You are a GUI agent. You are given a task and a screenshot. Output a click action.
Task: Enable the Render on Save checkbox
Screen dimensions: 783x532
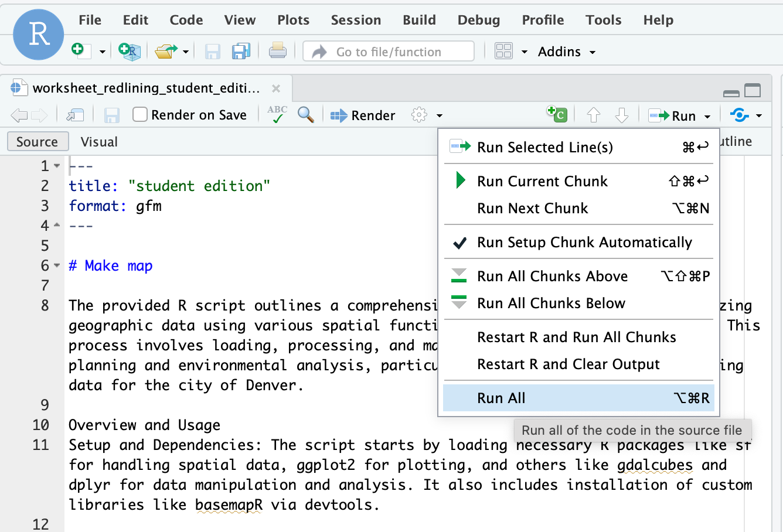[140, 115]
